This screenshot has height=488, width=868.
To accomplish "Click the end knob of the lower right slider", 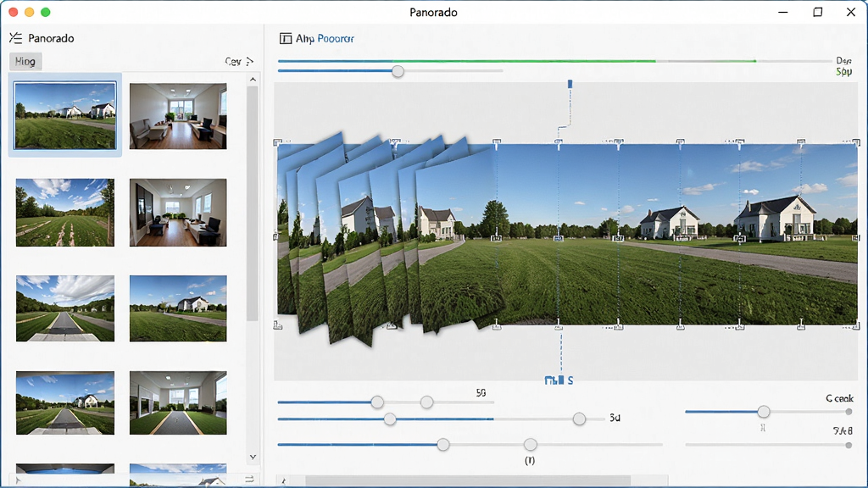I will tap(849, 445).
